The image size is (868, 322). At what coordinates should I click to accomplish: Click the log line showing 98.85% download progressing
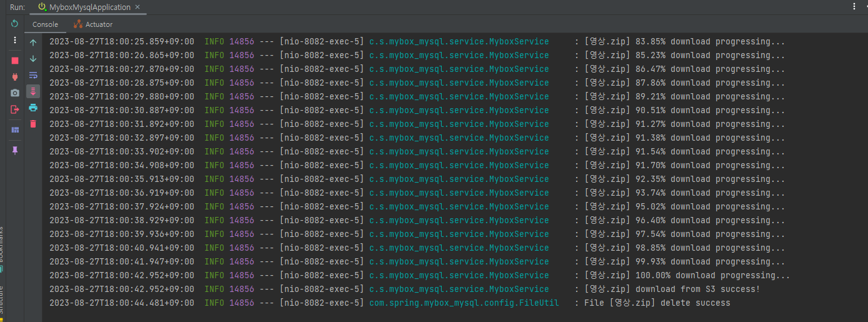(417, 248)
